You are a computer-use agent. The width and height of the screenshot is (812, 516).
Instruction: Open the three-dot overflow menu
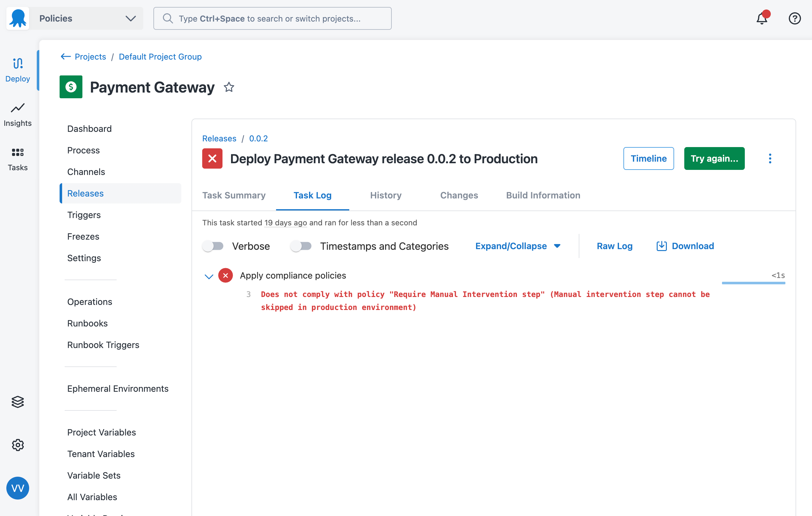770,158
